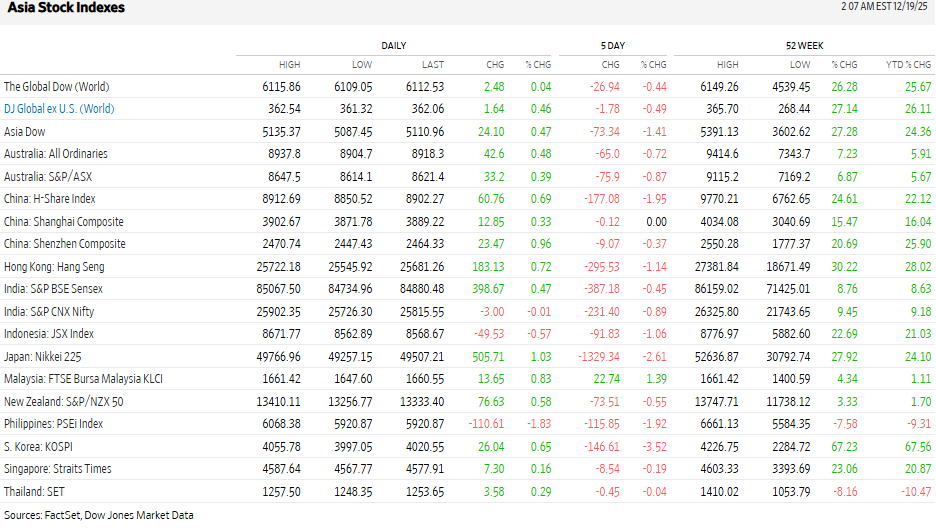Click the DAILY column group header

click(x=393, y=46)
